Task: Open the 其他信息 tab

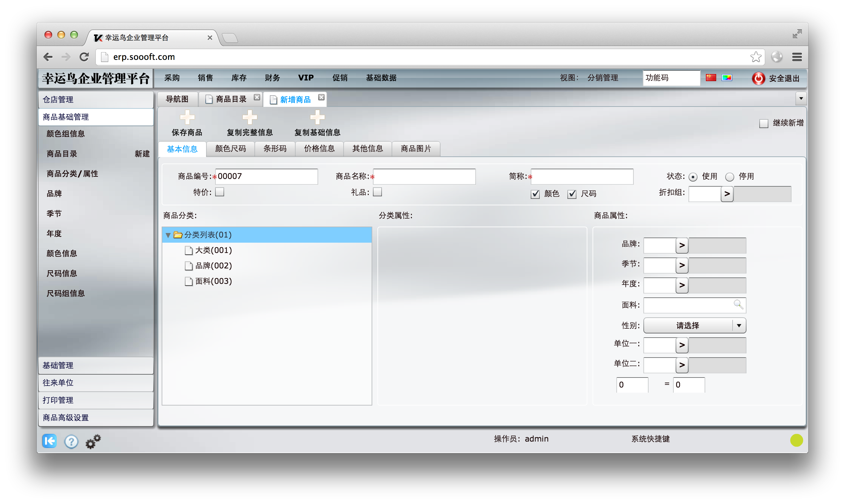Action: pos(368,149)
